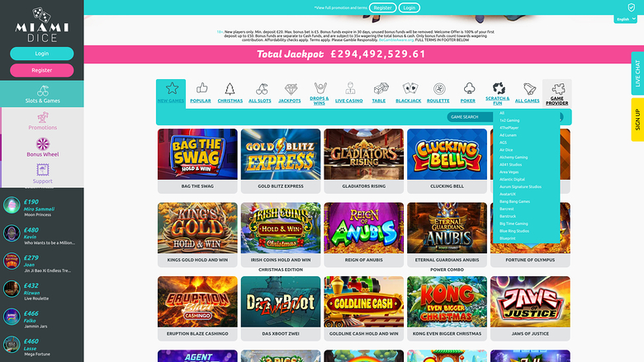
Task: Click Kevin's winner avatar
Action: 12,233
